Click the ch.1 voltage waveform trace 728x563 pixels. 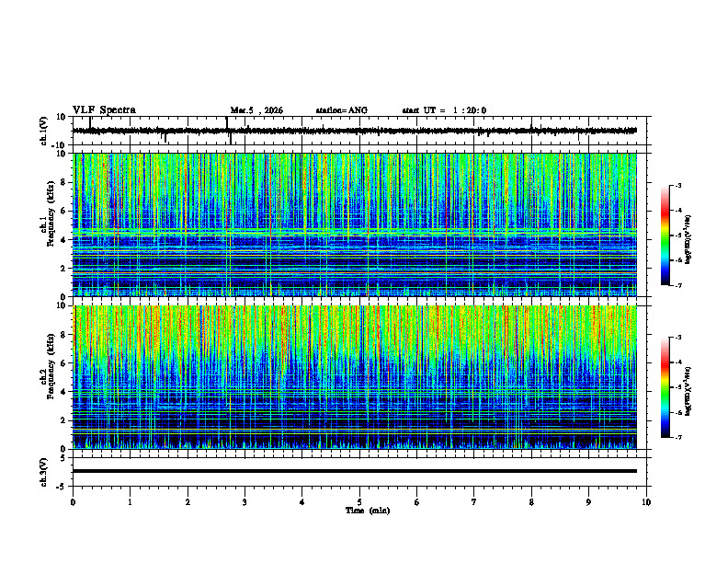coord(355,131)
